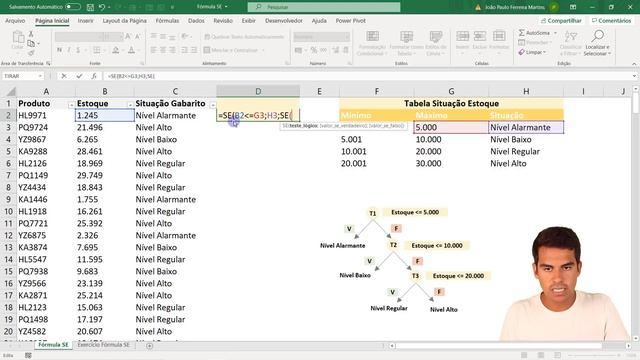Click the Save icon in title bar
The image size is (640, 360).
(x=90, y=7)
